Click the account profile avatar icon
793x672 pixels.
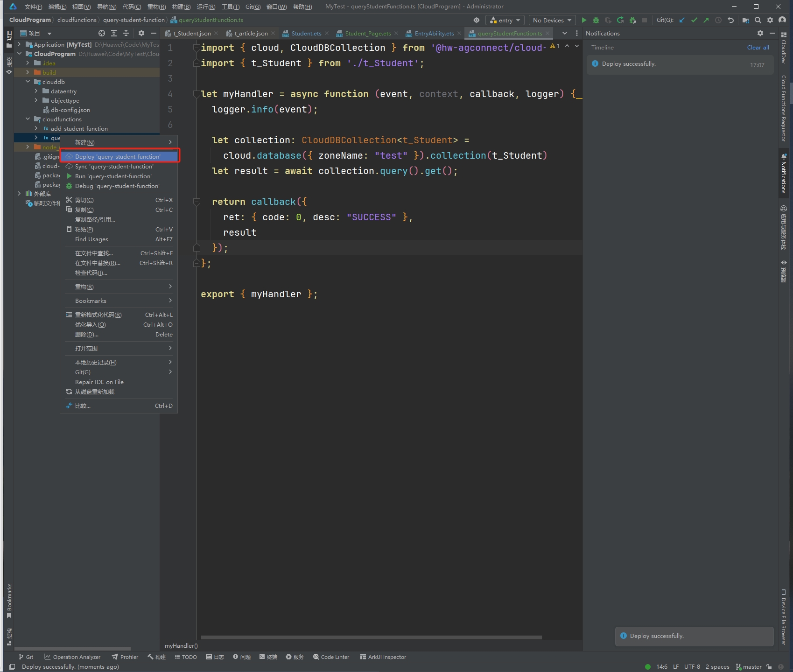pyautogui.click(x=782, y=20)
